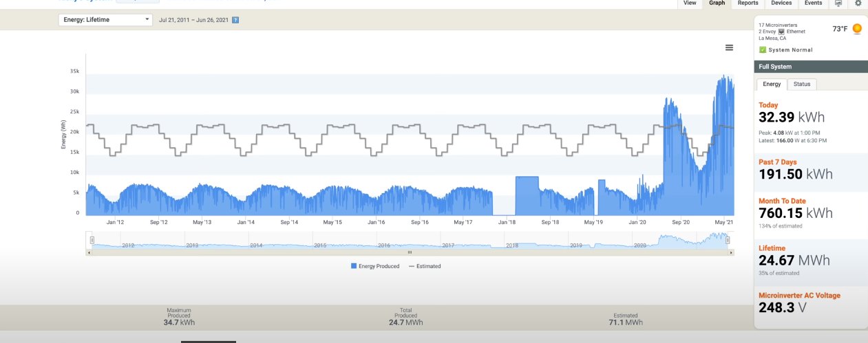Viewport: 868px width, 343px height.
Task: Open the chart hamburger export menu
Action: point(729,47)
